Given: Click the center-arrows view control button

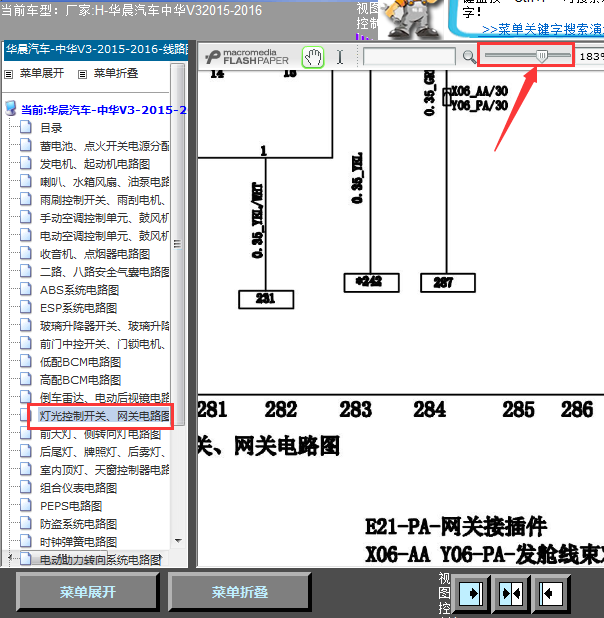Looking at the screenshot, I should click(x=511, y=593).
